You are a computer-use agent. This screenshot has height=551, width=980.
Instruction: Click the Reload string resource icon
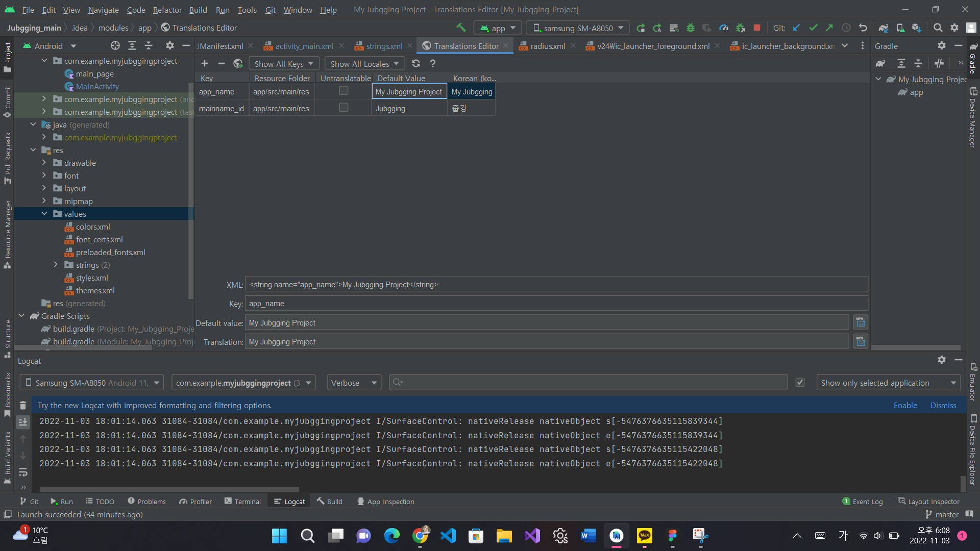(x=416, y=63)
